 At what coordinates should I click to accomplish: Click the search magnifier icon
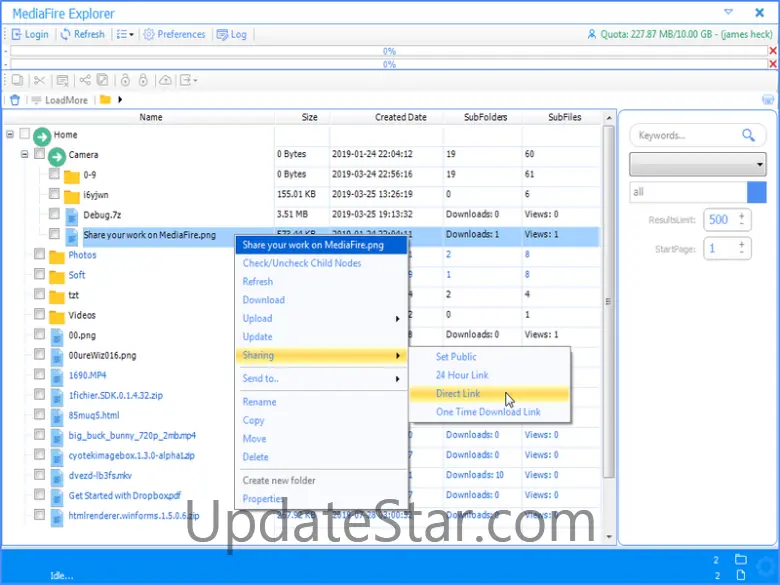(748, 135)
